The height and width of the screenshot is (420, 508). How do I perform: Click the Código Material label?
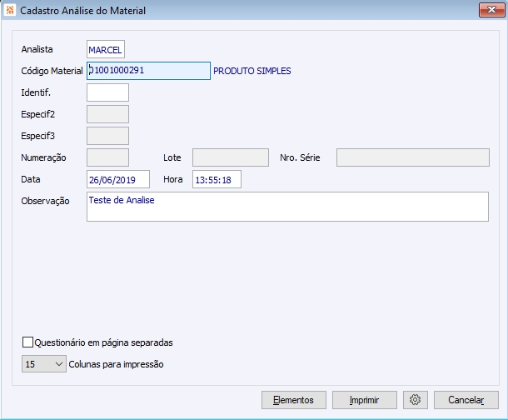[52, 71]
